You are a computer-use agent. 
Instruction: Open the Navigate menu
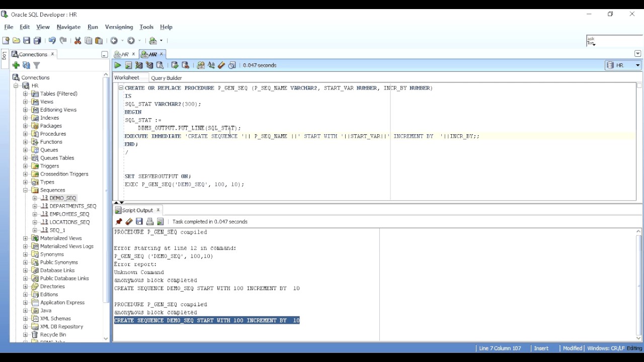coord(68,27)
